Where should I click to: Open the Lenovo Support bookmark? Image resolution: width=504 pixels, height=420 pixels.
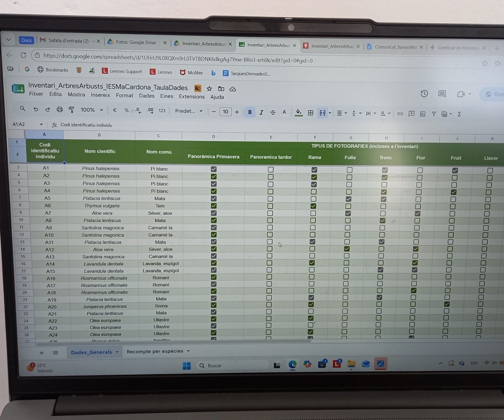(122, 71)
